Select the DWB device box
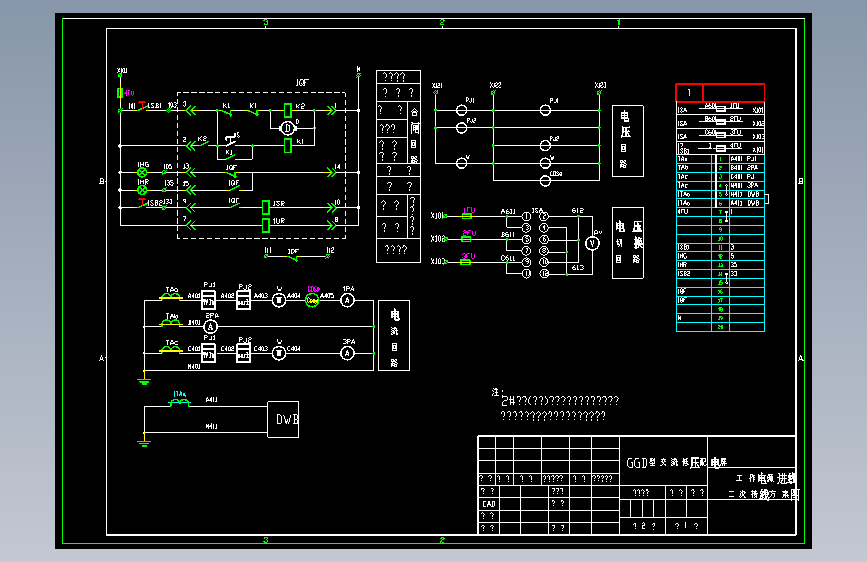Screen dimensions: 867x562 283,419
